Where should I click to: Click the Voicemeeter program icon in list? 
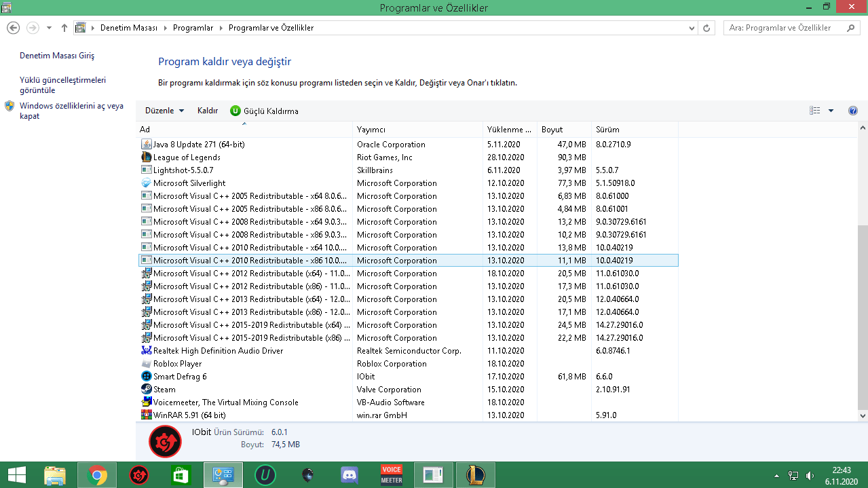coord(146,402)
